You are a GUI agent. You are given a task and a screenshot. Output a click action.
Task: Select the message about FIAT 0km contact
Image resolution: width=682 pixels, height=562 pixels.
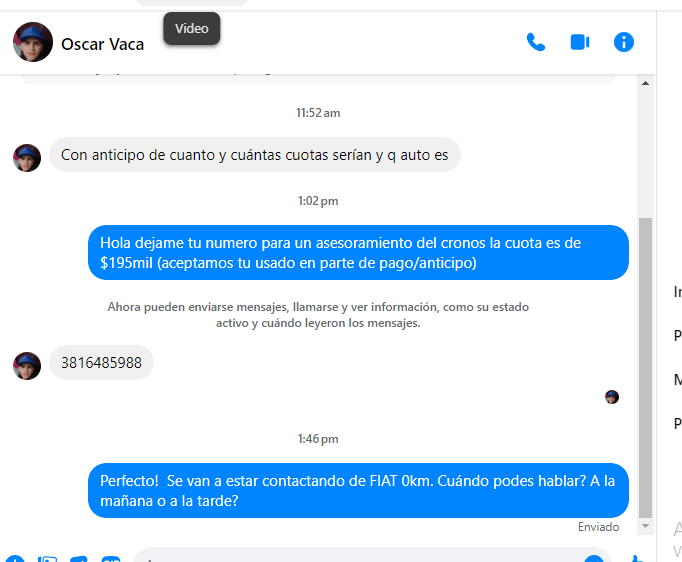358,491
